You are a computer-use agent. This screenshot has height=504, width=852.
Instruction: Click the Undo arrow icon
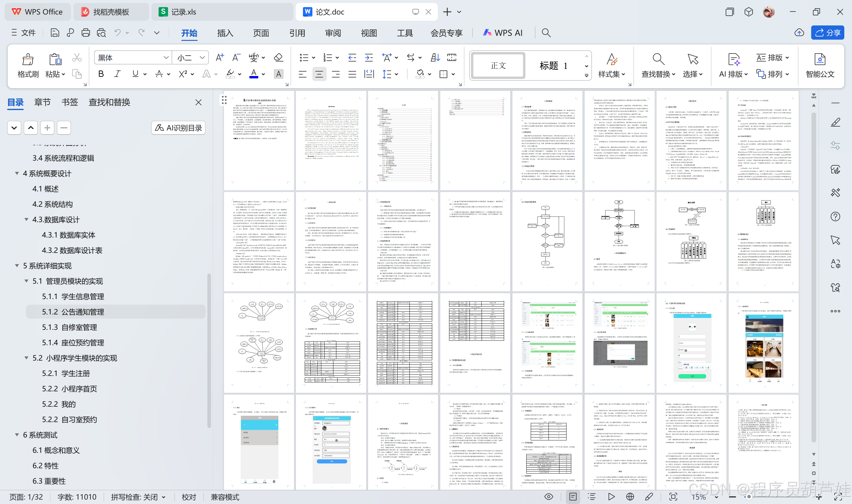pyautogui.click(x=117, y=33)
